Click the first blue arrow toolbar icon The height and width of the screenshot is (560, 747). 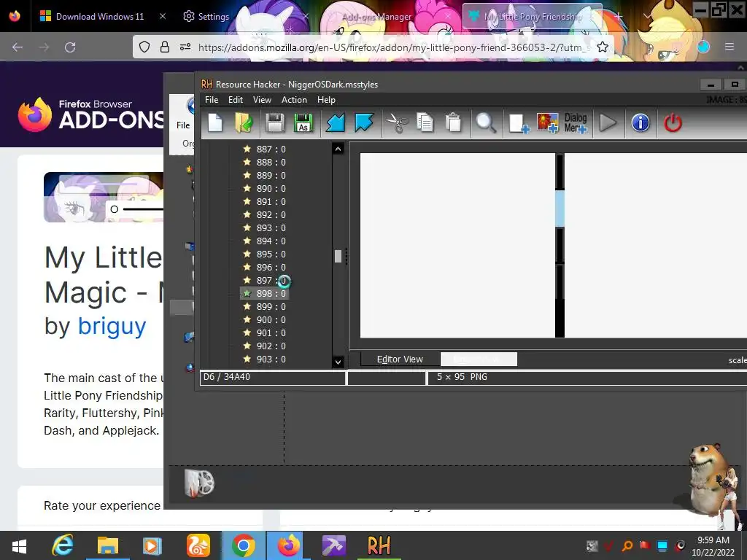tap(336, 122)
